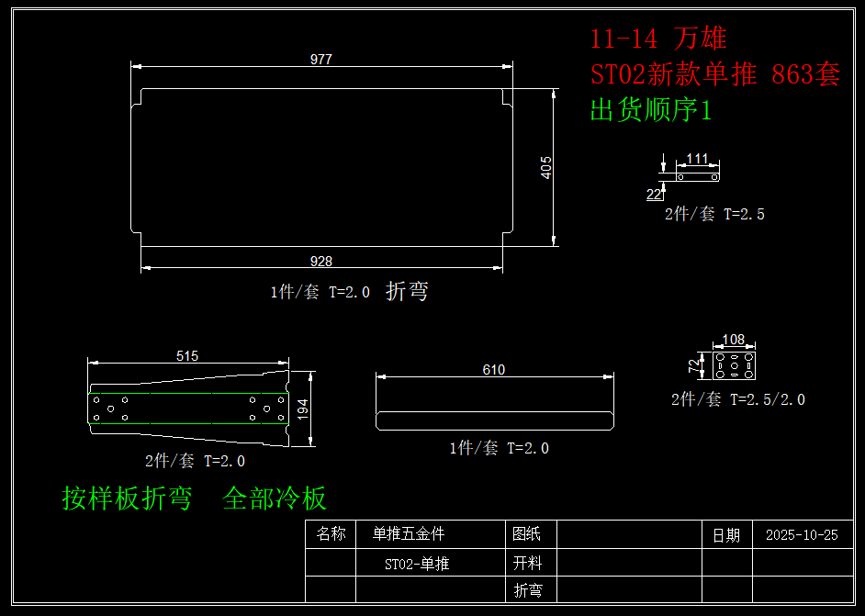This screenshot has height=616, width=865.
Task: Select the 72 height dimension text
Action: click(x=694, y=365)
